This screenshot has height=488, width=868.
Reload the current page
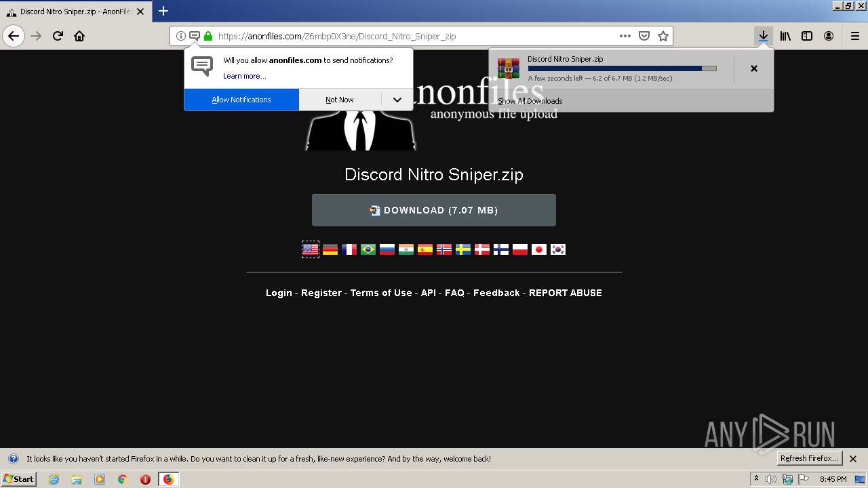click(58, 36)
